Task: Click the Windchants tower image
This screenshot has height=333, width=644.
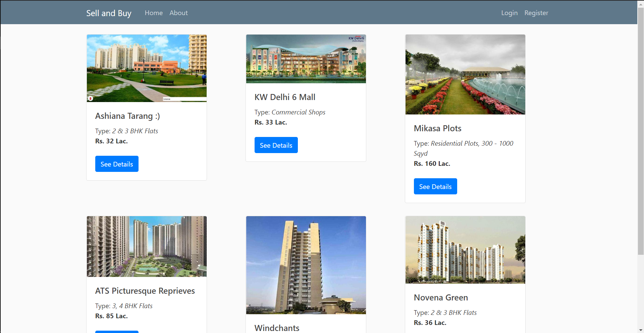Action: click(306, 265)
